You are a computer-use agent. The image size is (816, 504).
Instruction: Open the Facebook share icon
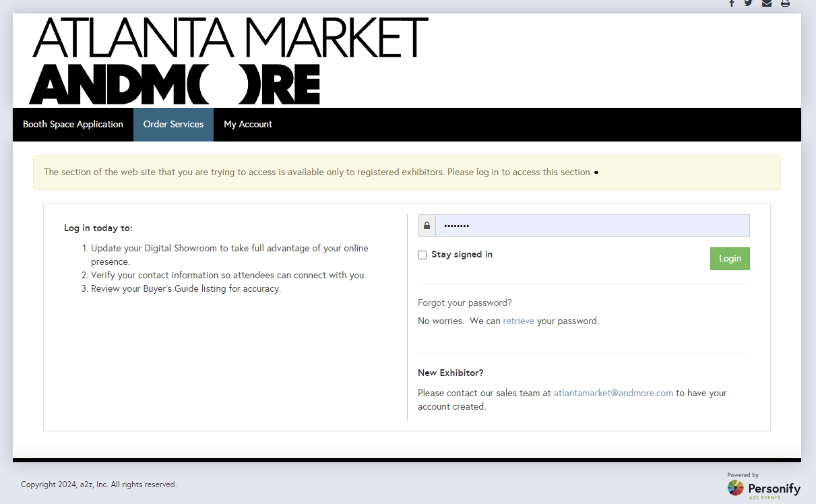click(x=732, y=3)
